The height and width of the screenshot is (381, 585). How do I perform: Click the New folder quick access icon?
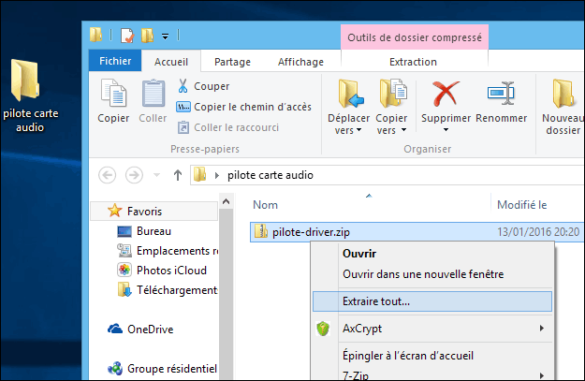tap(147, 35)
